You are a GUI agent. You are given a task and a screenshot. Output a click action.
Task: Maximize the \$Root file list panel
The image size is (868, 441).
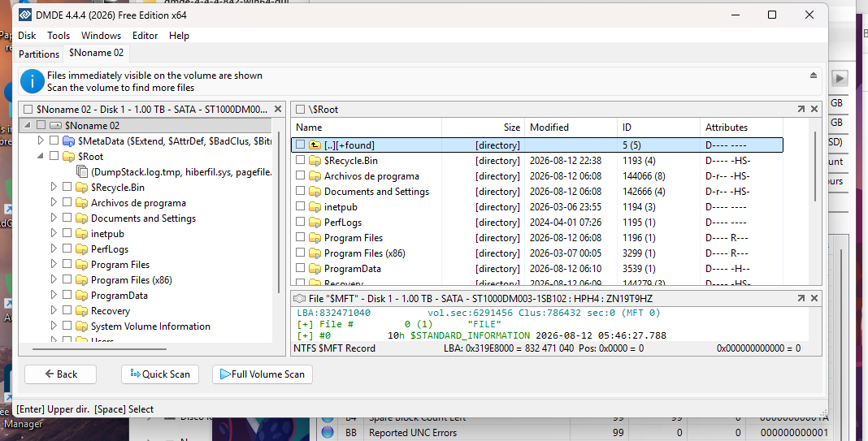[801, 110]
